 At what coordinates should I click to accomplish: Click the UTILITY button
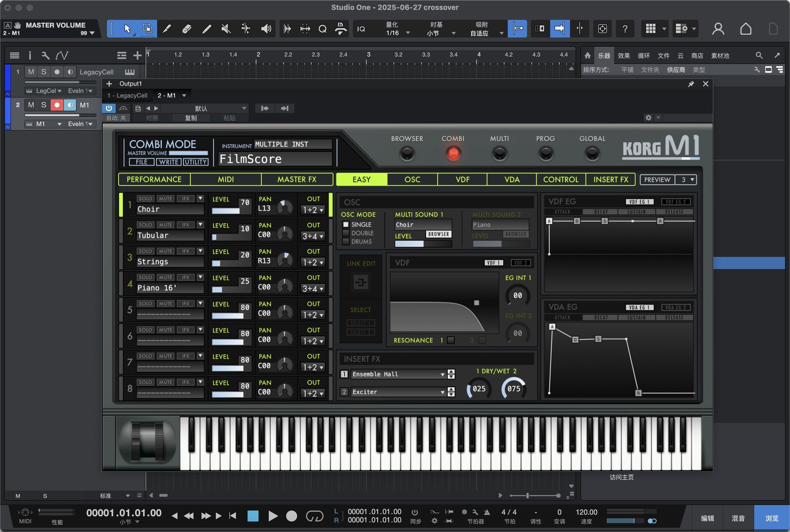(x=196, y=162)
